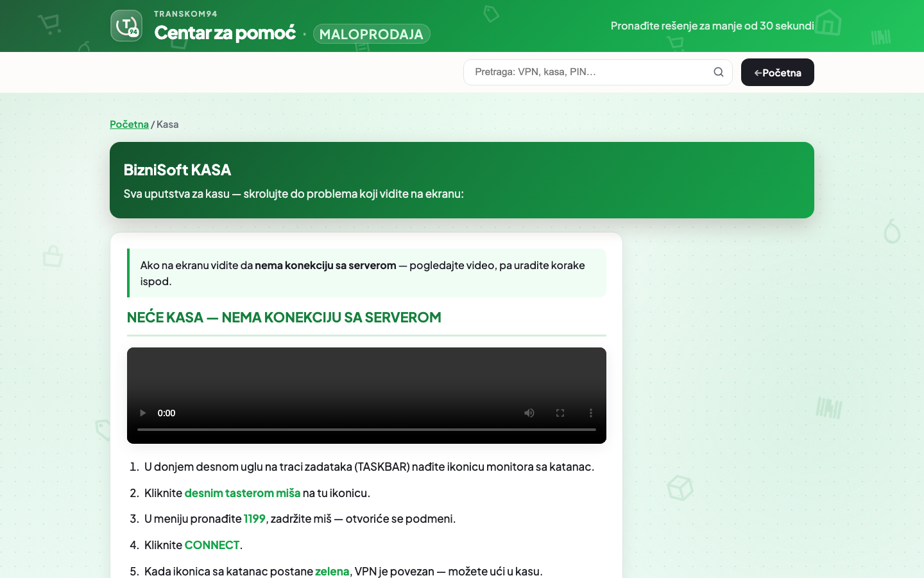Click the highlighted word zelena
The height and width of the screenshot is (578, 924).
[332, 571]
